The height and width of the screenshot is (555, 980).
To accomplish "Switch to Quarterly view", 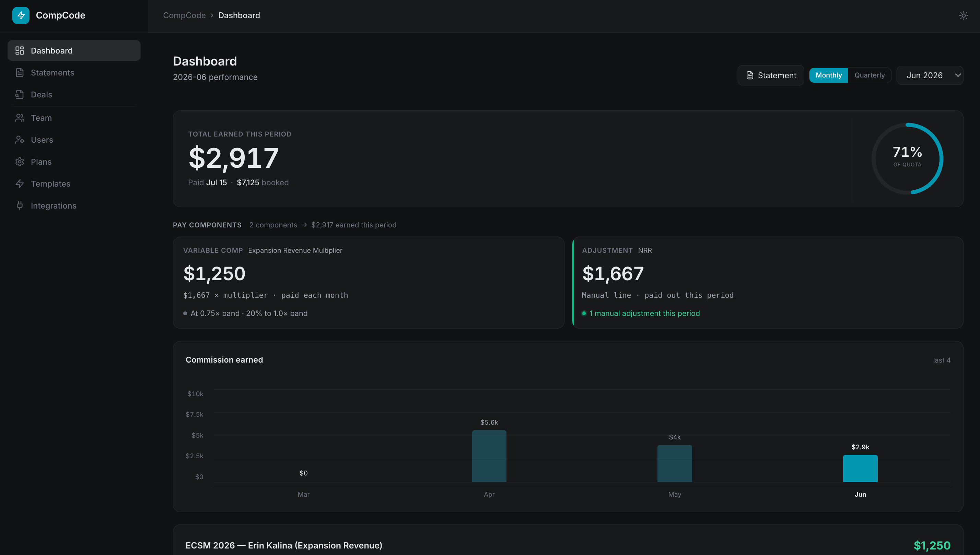I will coord(870,75).
